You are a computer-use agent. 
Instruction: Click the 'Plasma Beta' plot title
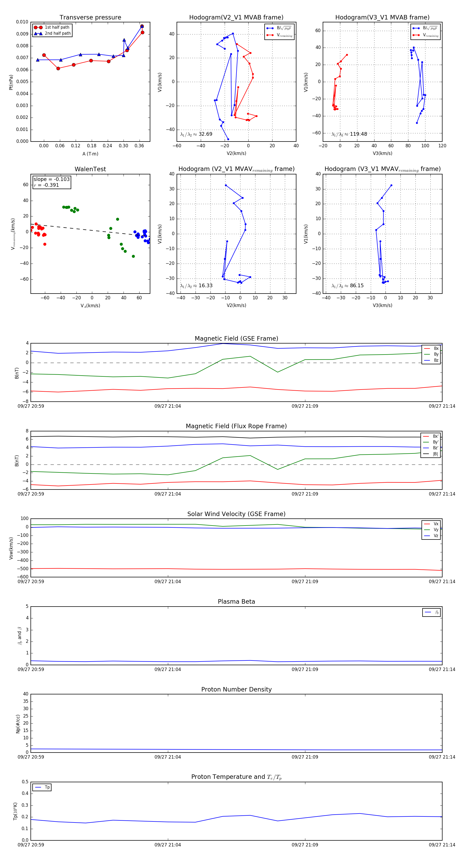point(236,602)
